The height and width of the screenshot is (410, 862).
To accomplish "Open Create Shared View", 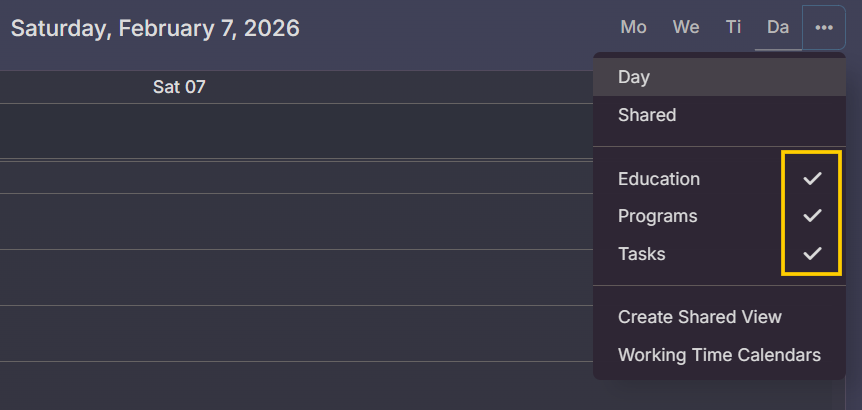I will [x=699, y=317].
